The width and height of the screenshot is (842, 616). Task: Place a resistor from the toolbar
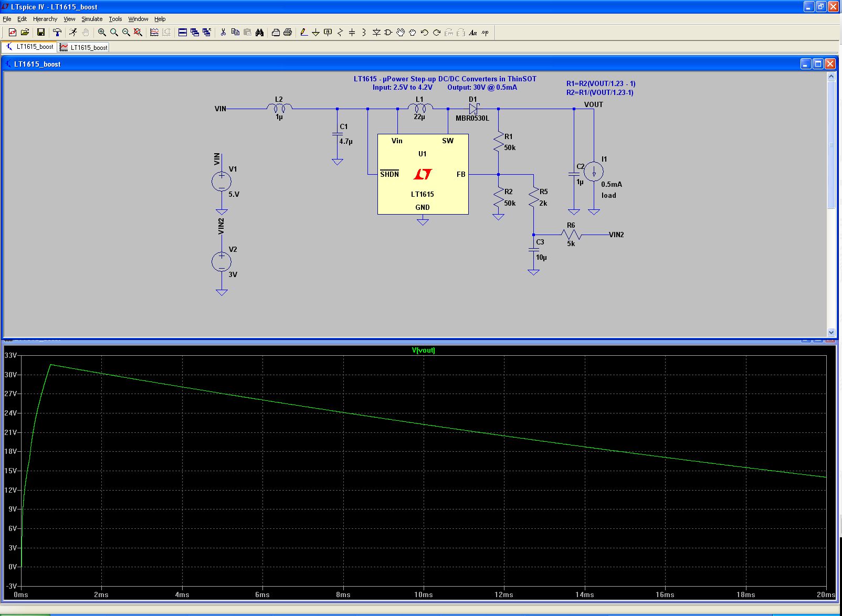click(340, 33)
